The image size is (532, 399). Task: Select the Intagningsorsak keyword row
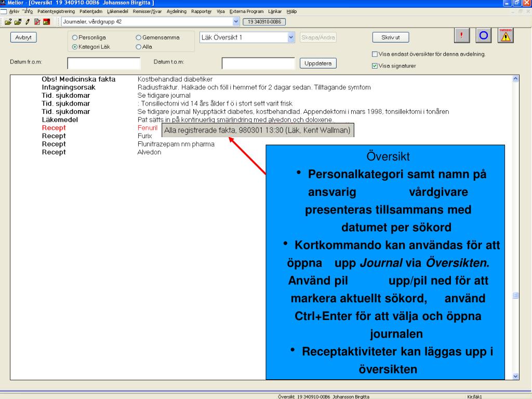pyautogui.click(x=69, y=87)
